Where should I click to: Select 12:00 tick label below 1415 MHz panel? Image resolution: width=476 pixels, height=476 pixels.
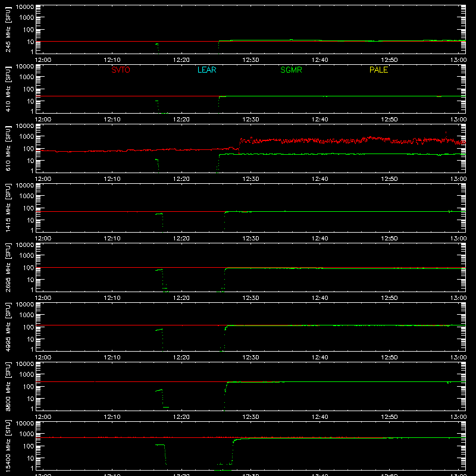[43, 239]
